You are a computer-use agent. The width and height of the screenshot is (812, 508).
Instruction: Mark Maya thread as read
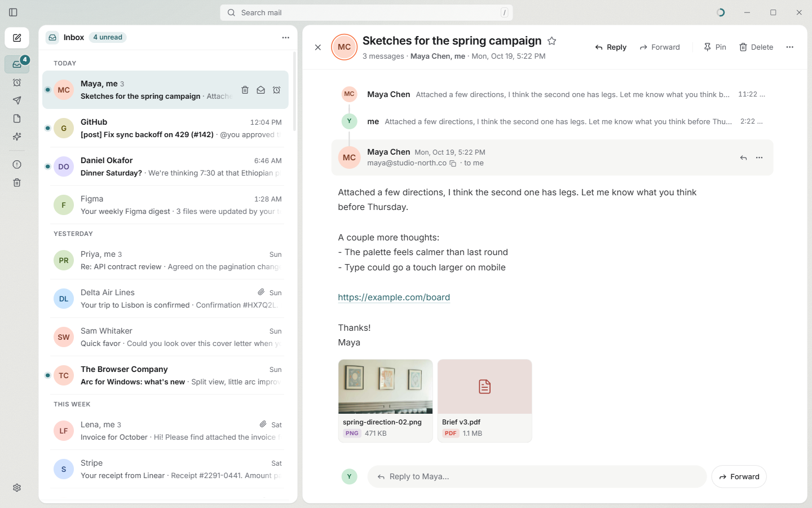click(x=261, y=90)
